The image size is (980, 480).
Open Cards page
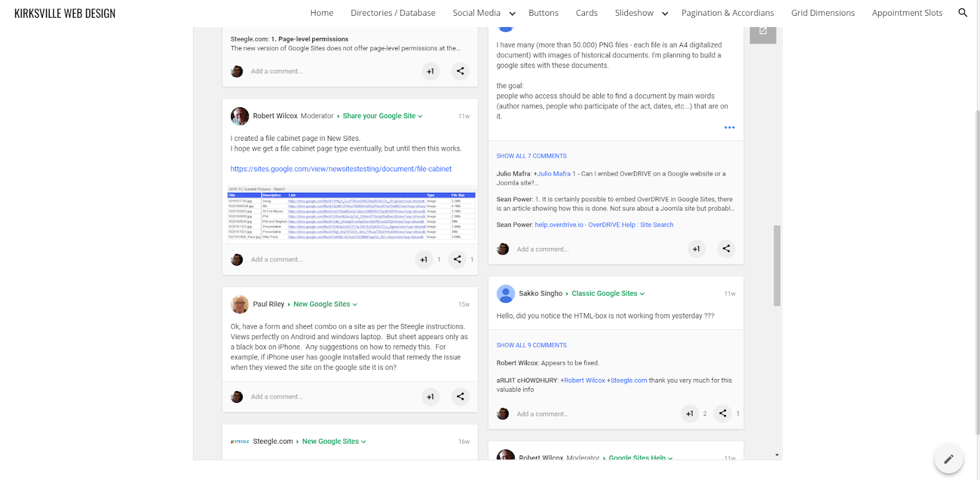(587, 13)
